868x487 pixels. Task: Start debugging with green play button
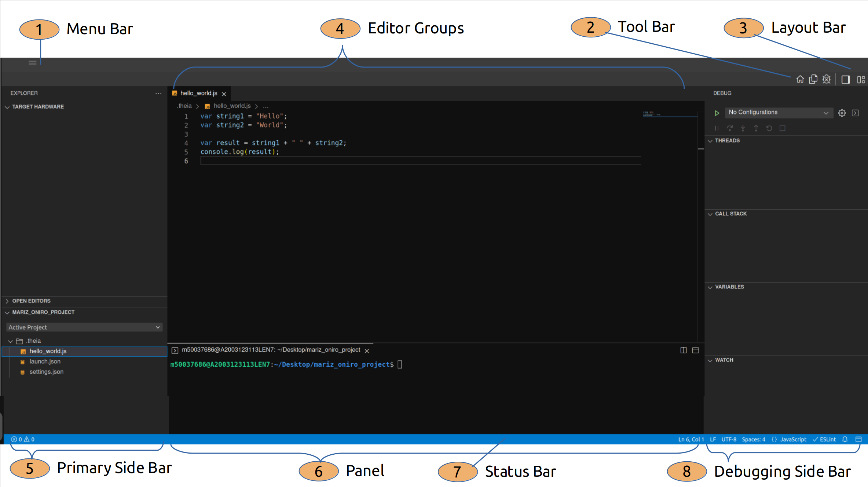(x=717, y=113)
